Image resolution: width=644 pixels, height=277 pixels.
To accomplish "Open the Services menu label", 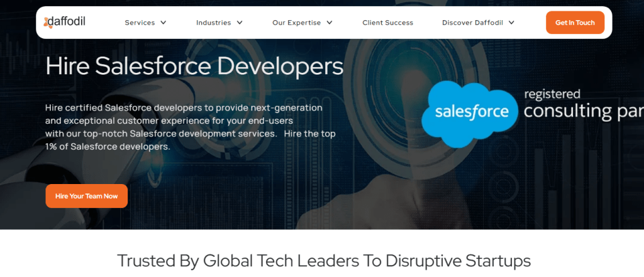I will pyautogui.click(x=140, y=23).
